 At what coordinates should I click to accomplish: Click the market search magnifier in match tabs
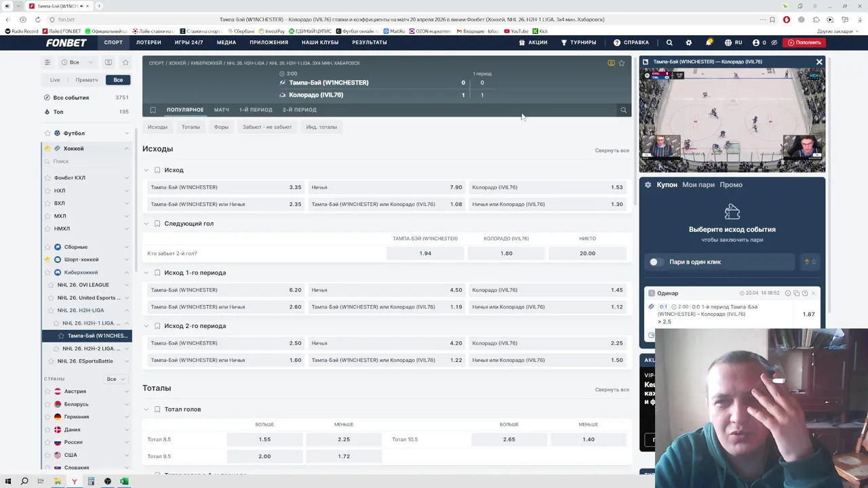coord(624,110)
